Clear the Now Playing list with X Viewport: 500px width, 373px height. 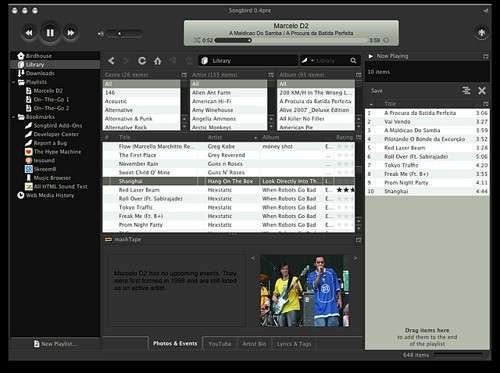click(x=482, y=91)
